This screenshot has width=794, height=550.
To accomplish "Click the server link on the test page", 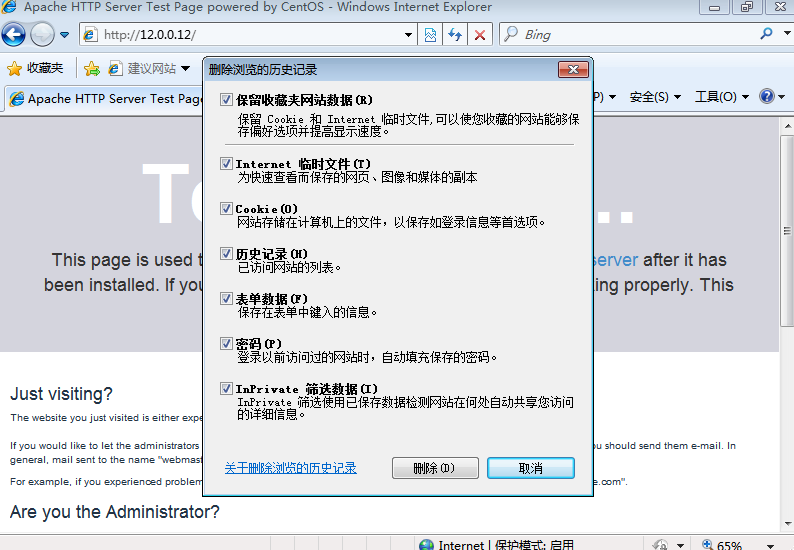I will coord(615,260).
